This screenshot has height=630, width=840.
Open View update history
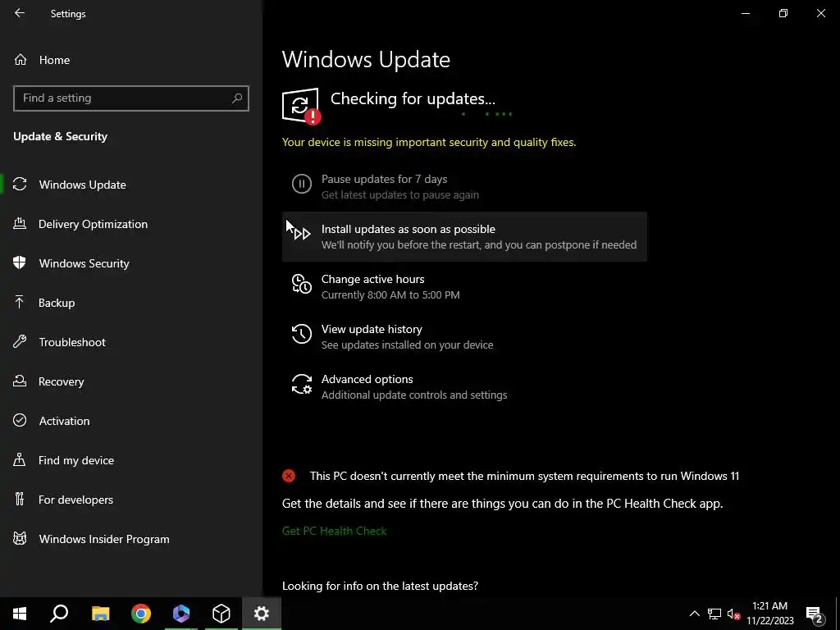pyautogui.click(x=464, y=336)
